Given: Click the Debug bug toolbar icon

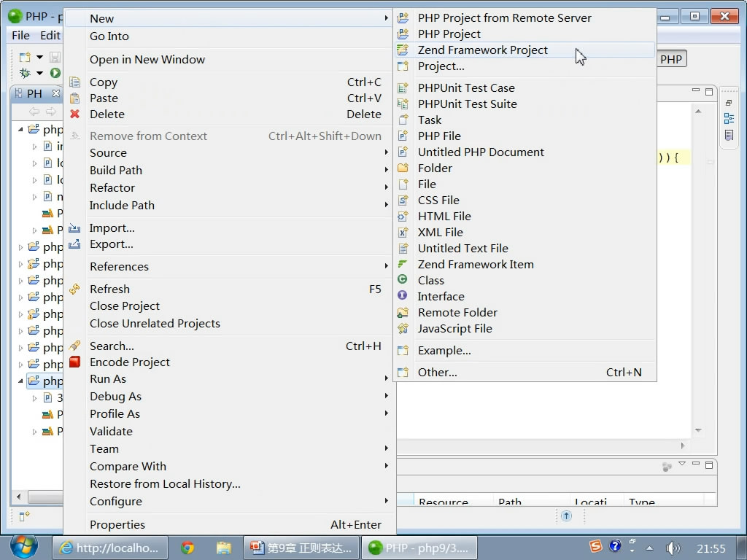Looking at the screenshot, I should click(x=25, y=73).
